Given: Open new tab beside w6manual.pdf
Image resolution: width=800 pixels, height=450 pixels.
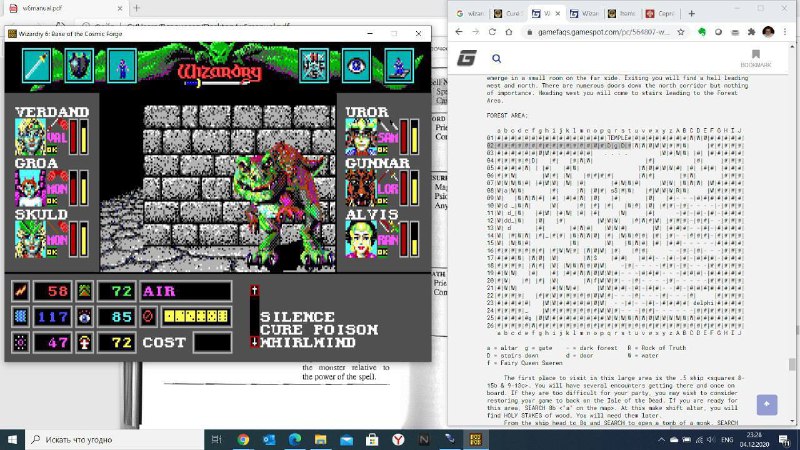Looking at the screenshot, I should point(136,8).
